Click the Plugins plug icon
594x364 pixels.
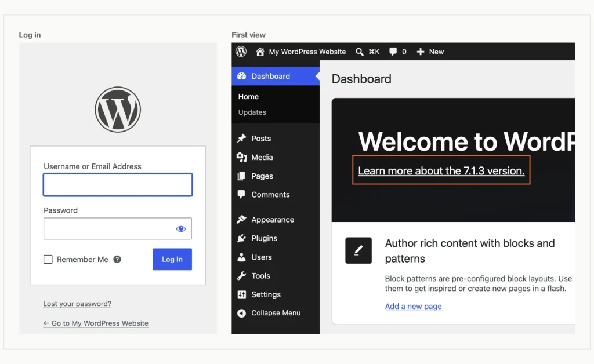[x=242, y=238]
